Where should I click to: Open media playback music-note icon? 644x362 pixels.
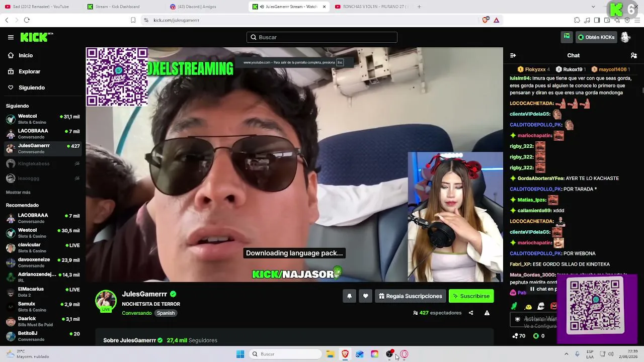tap(587, 20)
